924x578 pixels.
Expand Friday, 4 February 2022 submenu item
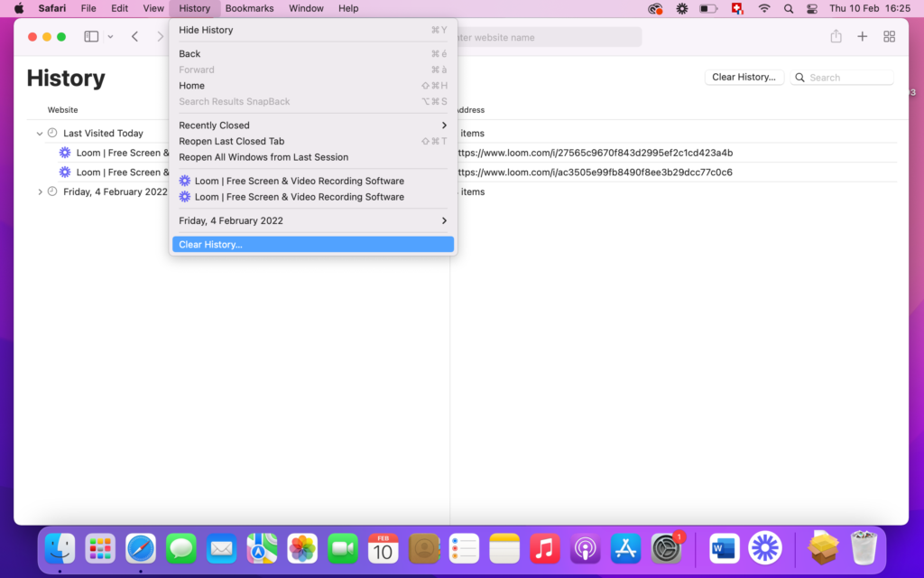(x=312, y=220)
